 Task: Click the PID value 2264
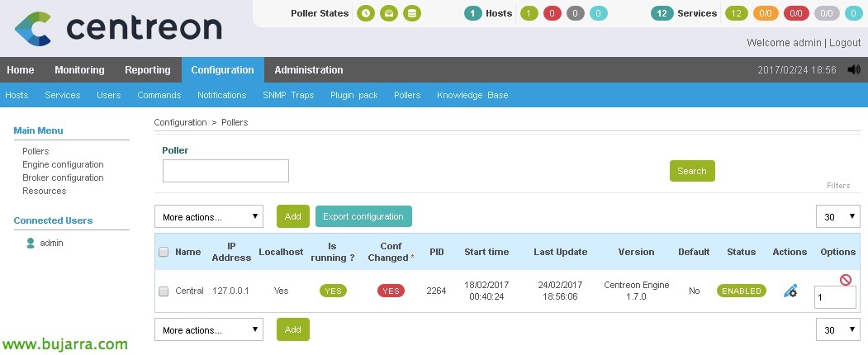[x=436, y=291]
